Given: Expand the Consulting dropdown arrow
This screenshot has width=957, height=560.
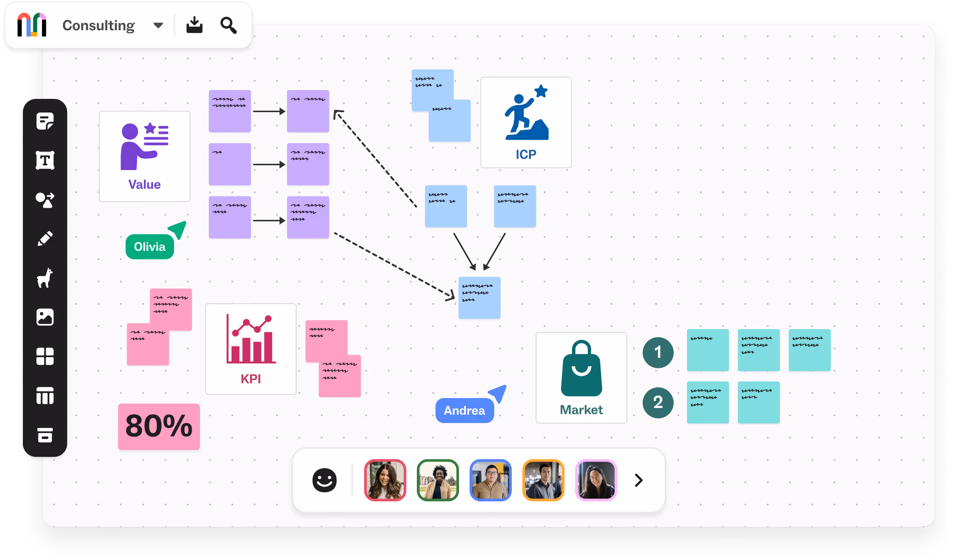Looking at the screenshot, I should 158,25.
